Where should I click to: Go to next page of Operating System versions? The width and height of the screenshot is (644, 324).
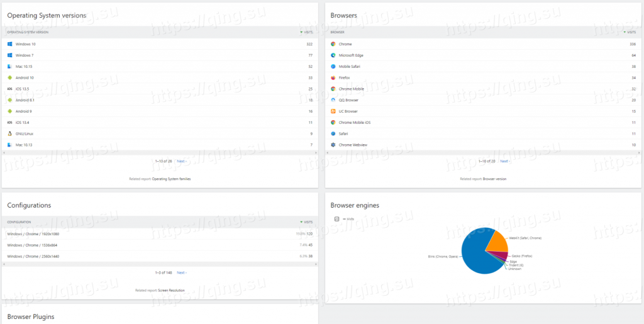coord(181,161)
